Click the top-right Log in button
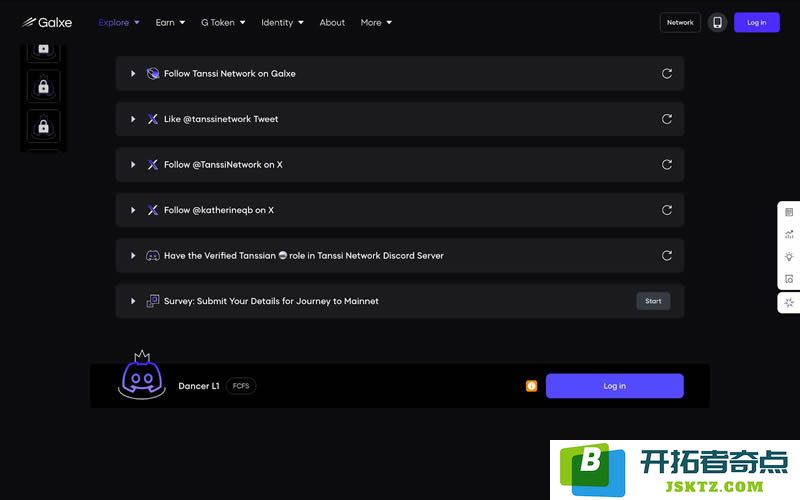Screen dimensions: 800x500 757,22
